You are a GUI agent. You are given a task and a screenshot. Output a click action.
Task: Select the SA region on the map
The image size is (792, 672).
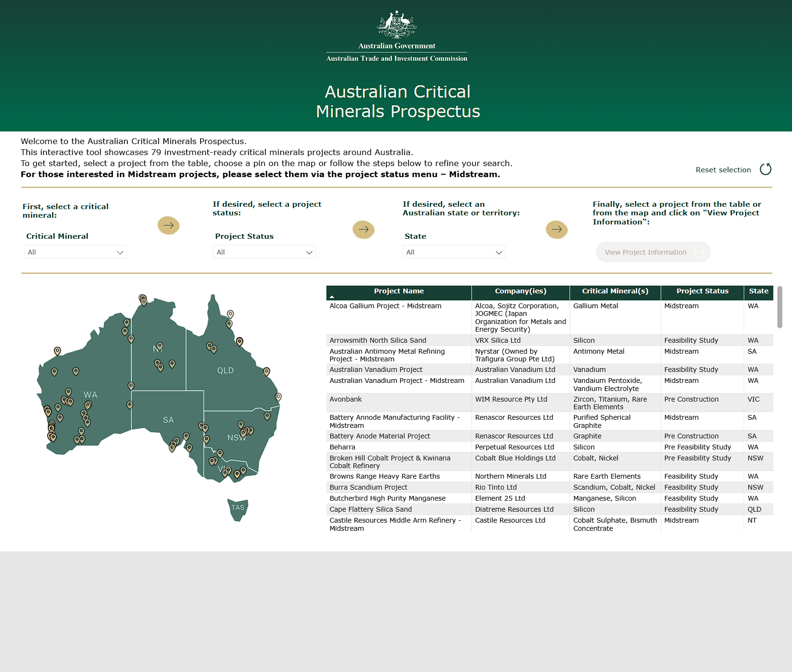[x=168, y=420]
